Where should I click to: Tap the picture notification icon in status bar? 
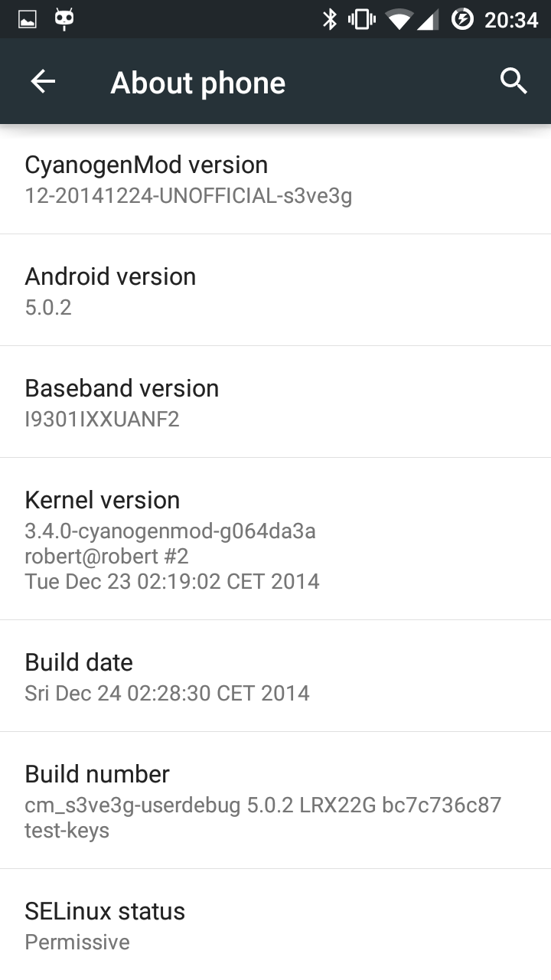pyautogui.click(x=28, y=19)
